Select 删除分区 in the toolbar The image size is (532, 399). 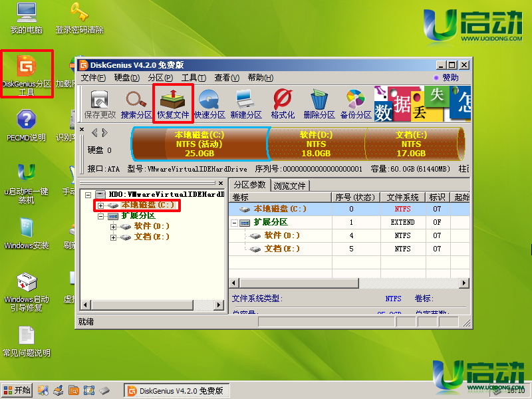point(319,104)
